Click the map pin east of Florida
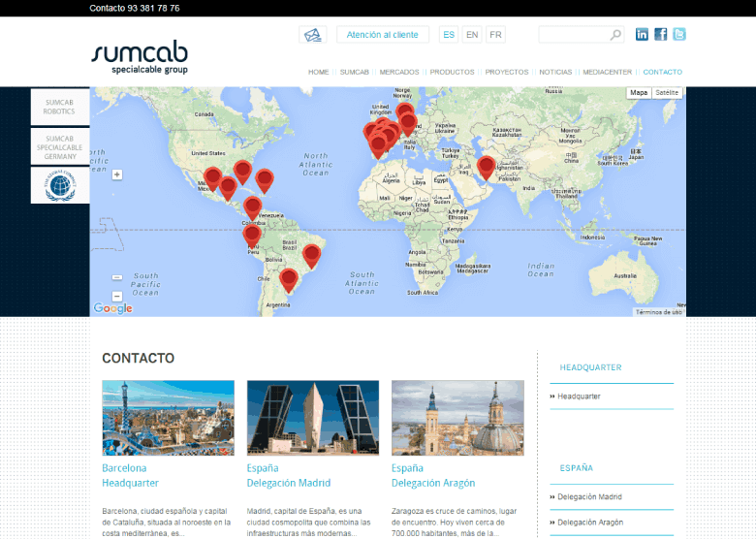This screenshot has height=539, width=756. click(x=265, y=180)
